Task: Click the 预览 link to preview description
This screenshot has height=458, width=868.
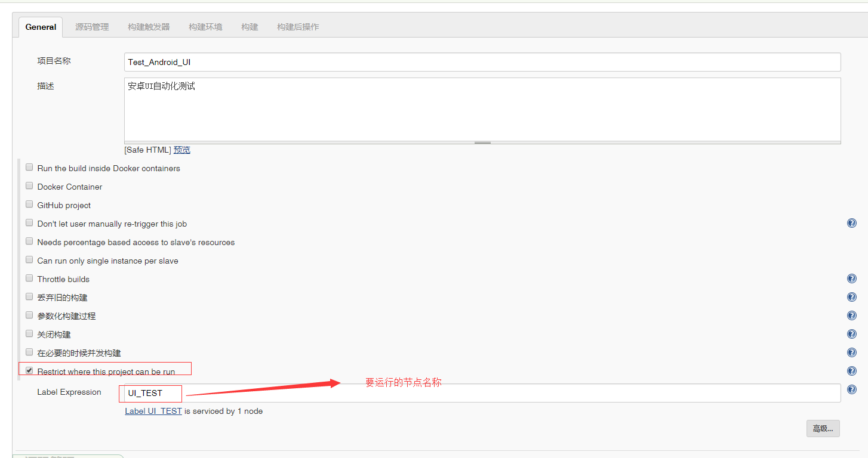Action: tap(181, 150)
